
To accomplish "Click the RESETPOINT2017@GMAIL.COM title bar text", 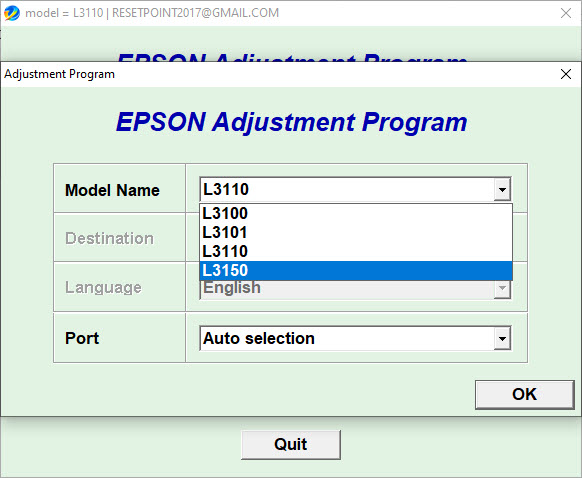I will [195, 13].
